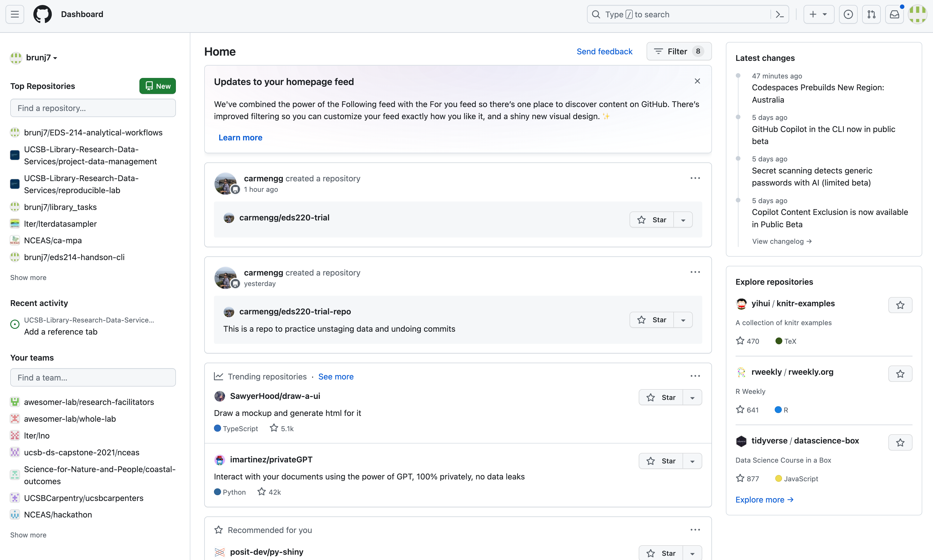The image size is (933, 560).
Task: Open star list dropdown for SawyerHood/draw-a-ui
Action: (x=692, y=397)
